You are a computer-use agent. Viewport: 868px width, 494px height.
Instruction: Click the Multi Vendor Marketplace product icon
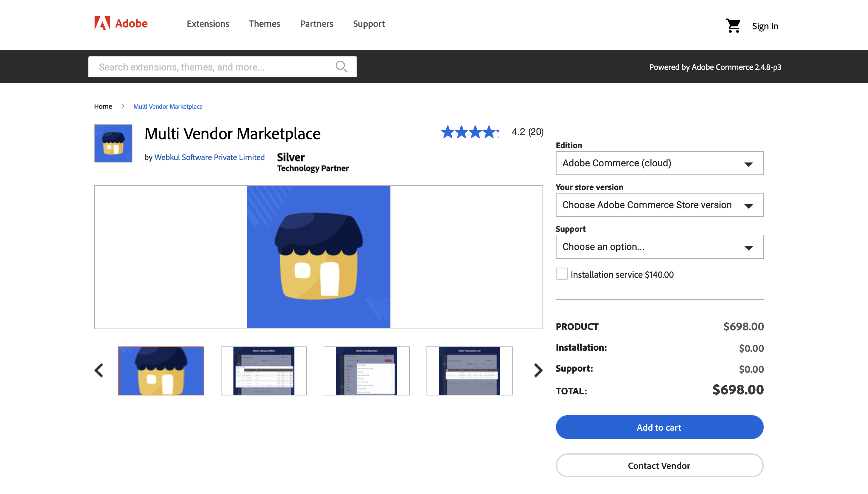coord(113,143)
